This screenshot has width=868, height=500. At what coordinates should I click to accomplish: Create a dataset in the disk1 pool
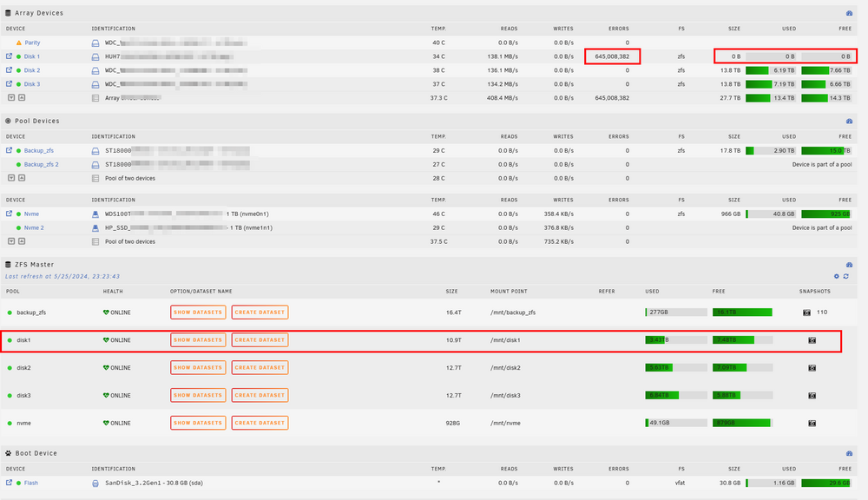260,340
